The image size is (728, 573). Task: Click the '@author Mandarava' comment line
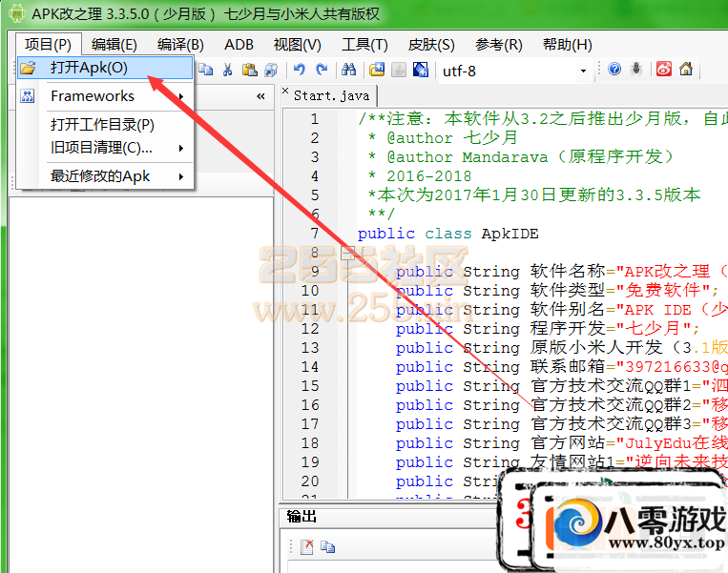tap(520, 156)
